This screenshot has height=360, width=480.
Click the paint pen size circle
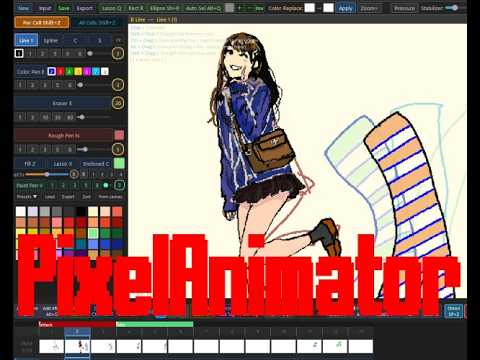(119, 185)
